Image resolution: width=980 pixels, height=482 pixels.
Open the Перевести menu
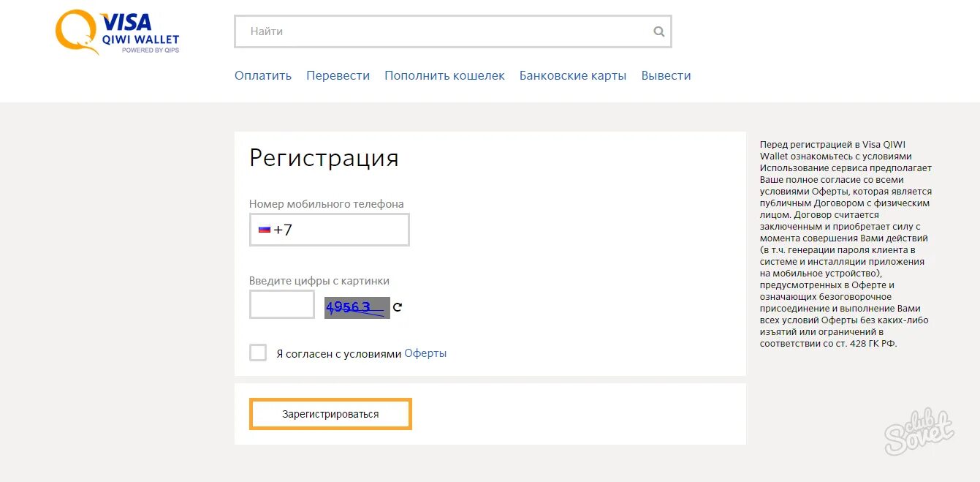(x=338, y=75)
